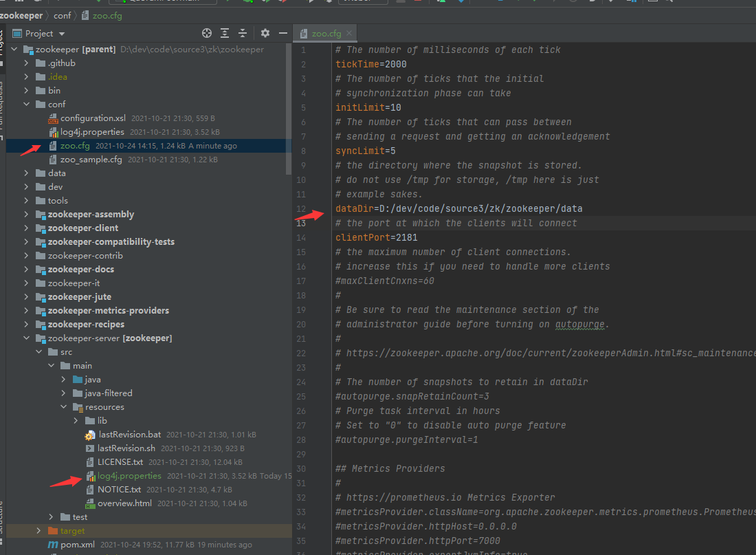Select NOTICE.txt file
This screenshot has height=555, width=756.
tap(119, 490)
